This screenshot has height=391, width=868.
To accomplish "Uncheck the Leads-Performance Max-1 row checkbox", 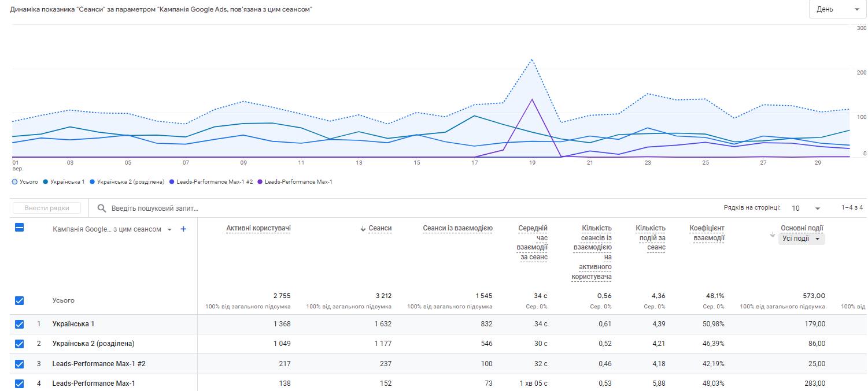I will tap(19, 383).
